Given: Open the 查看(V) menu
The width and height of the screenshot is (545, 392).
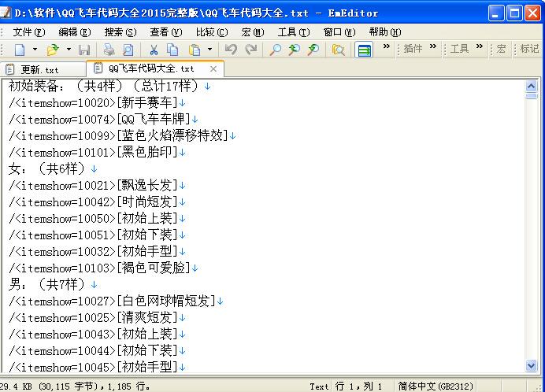Looking at the screenshot, I should (166, 32).
